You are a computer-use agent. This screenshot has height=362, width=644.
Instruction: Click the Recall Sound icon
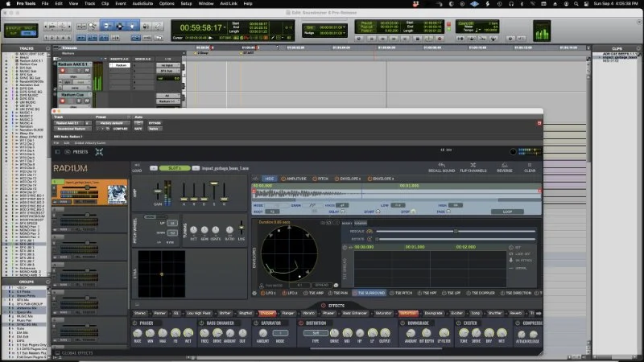pos(441,165)
